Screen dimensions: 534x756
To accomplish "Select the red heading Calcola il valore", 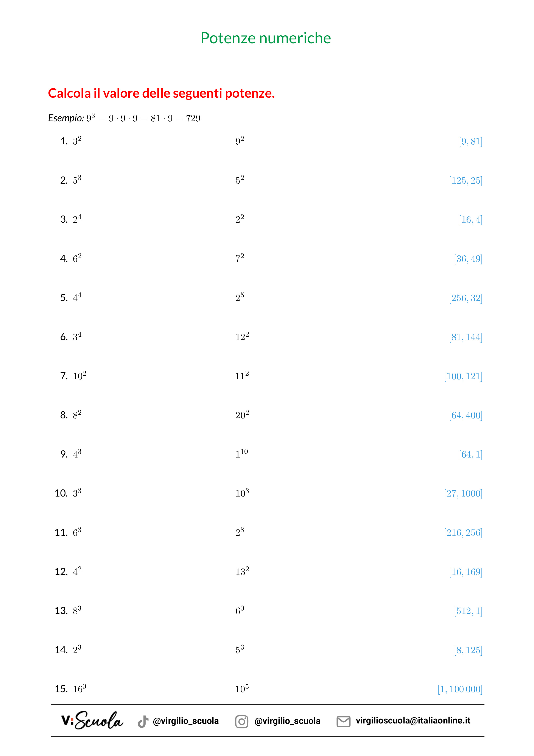I will (x=161, y=94).
